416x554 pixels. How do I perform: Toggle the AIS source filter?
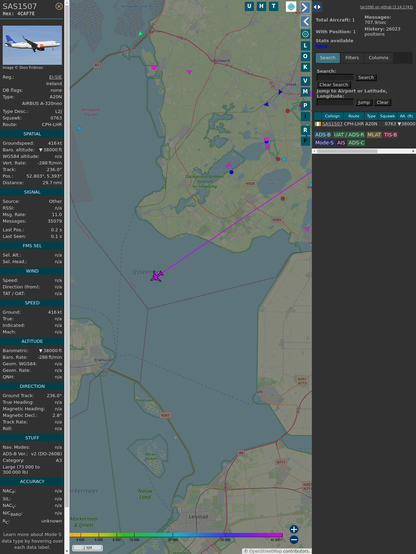coord(341,143)
